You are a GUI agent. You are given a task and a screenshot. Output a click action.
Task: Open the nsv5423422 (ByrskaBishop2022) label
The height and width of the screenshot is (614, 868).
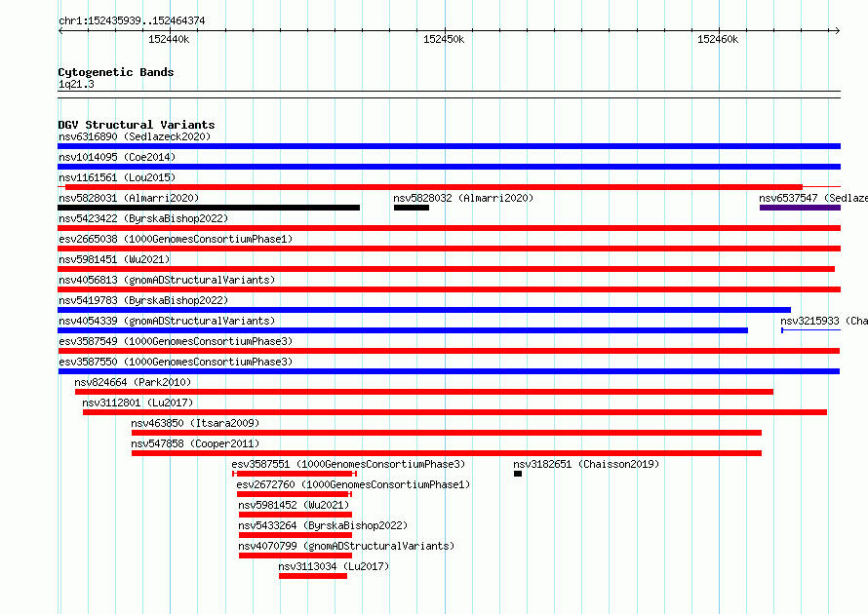(x=143, y=218)
